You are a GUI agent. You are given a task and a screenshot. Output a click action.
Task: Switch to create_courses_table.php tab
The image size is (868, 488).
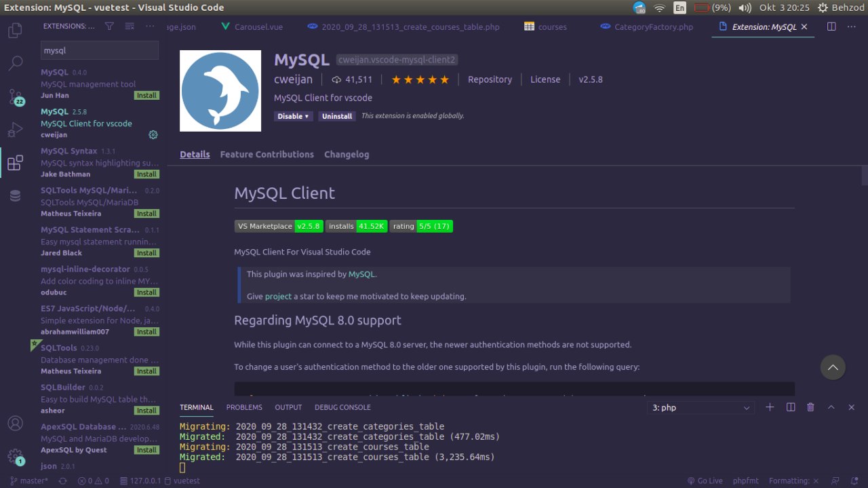tap(403, 27)
